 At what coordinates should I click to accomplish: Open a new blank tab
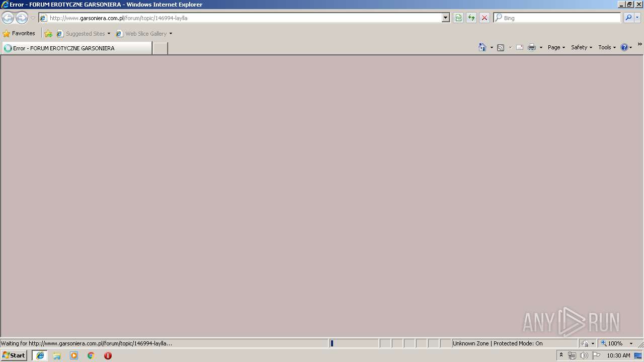tap(160, 48)
